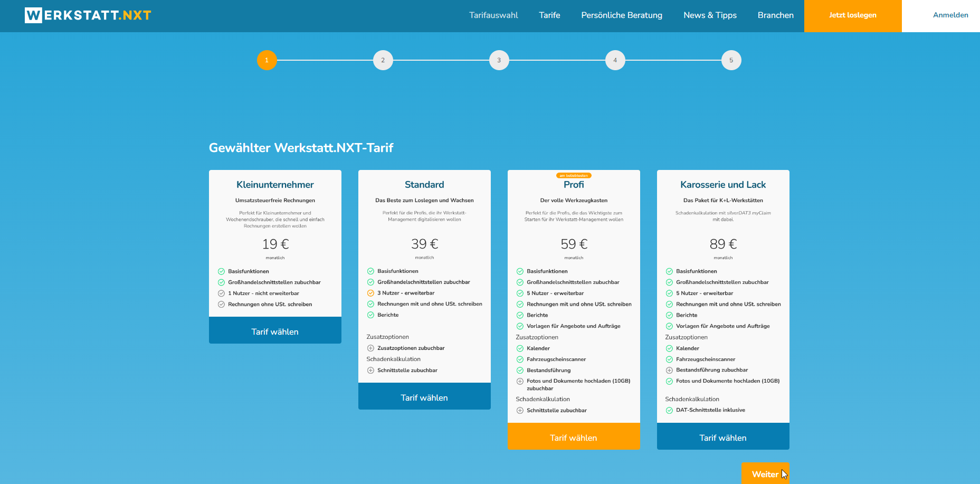
Task: Choose Karosserie und Lack via Tarif wählen
Action: click(723, 436)
